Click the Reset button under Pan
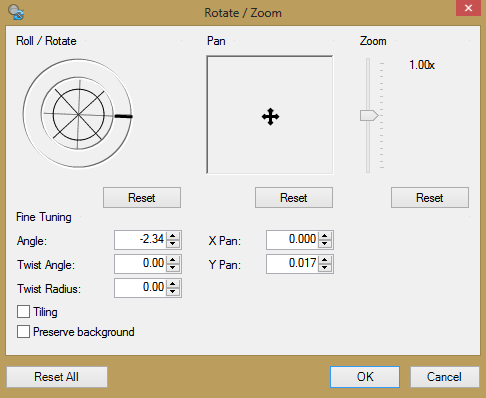The image size is (486, 398). 294,198
